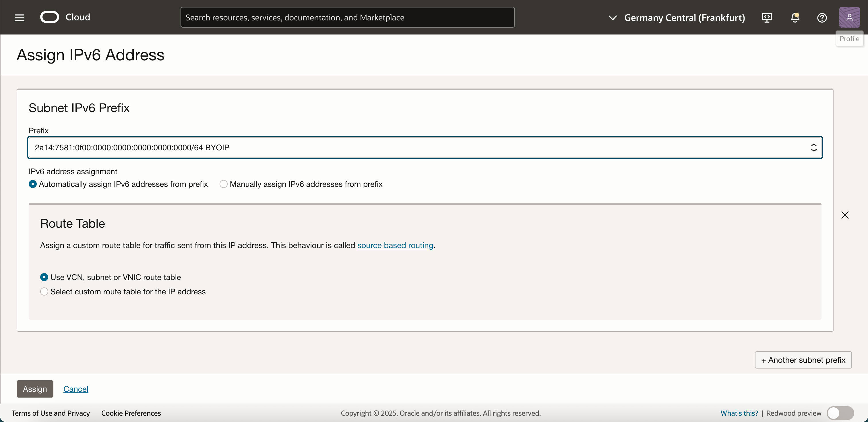Open the help question mark menu
Viewport: 868px width, 422px height.
click(x=822, y=18)
